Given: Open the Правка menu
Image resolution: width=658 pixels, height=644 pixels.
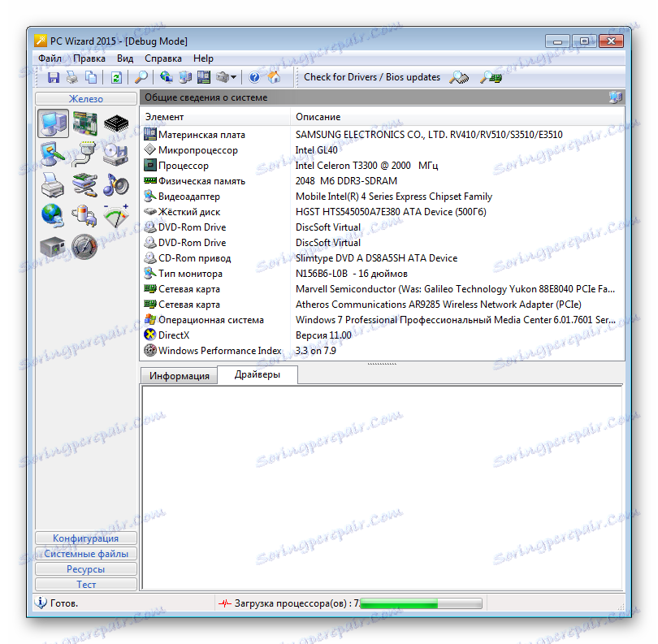Looking at the screenshot, I should (89, 58).
